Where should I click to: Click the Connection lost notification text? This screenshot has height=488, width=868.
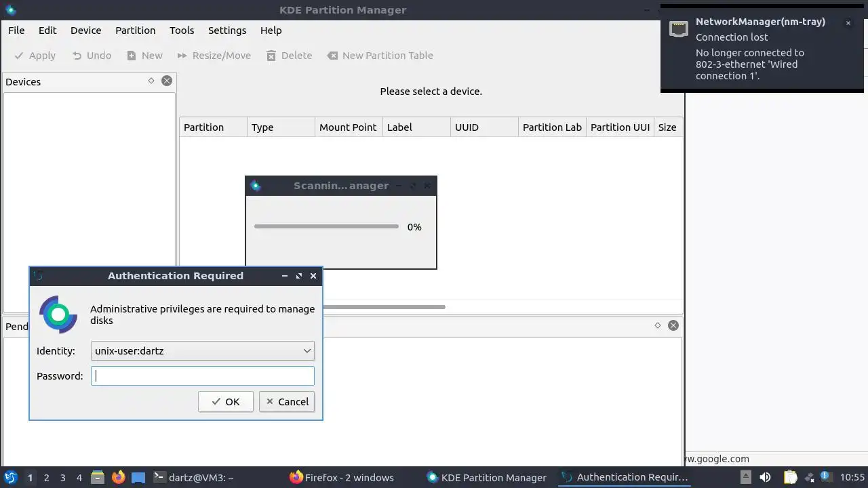pos(732,37)
